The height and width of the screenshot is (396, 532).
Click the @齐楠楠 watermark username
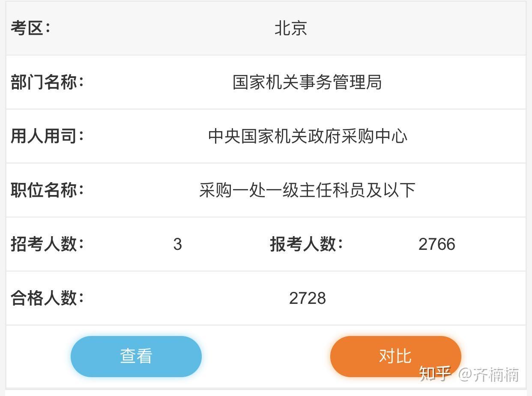[x=489, y=374]
